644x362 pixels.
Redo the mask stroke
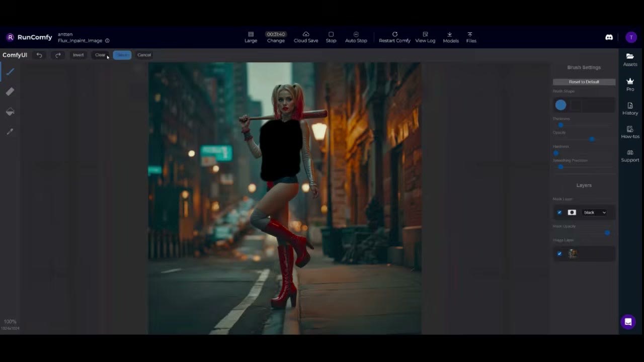[58, 55]
